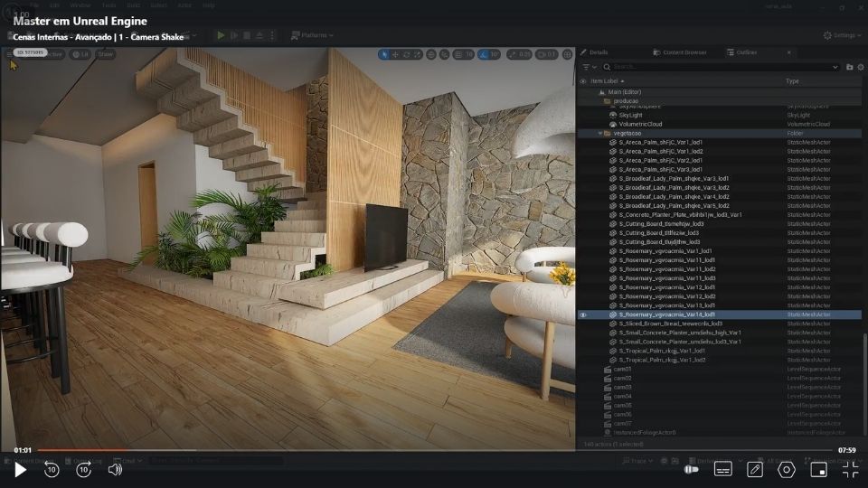
Task: Toggle world/local coordinate space icon
Action: [431, 54]
